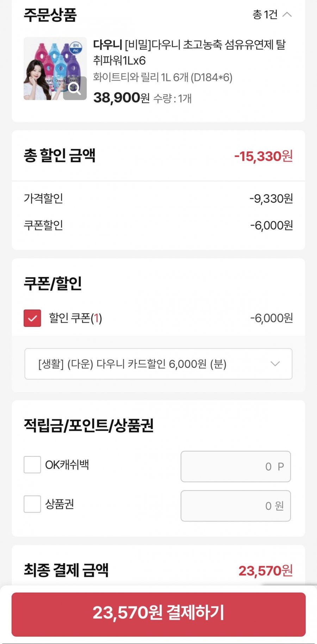Click the magnifier icon on the product image
The image size is (317, 644).
point(75,88)
